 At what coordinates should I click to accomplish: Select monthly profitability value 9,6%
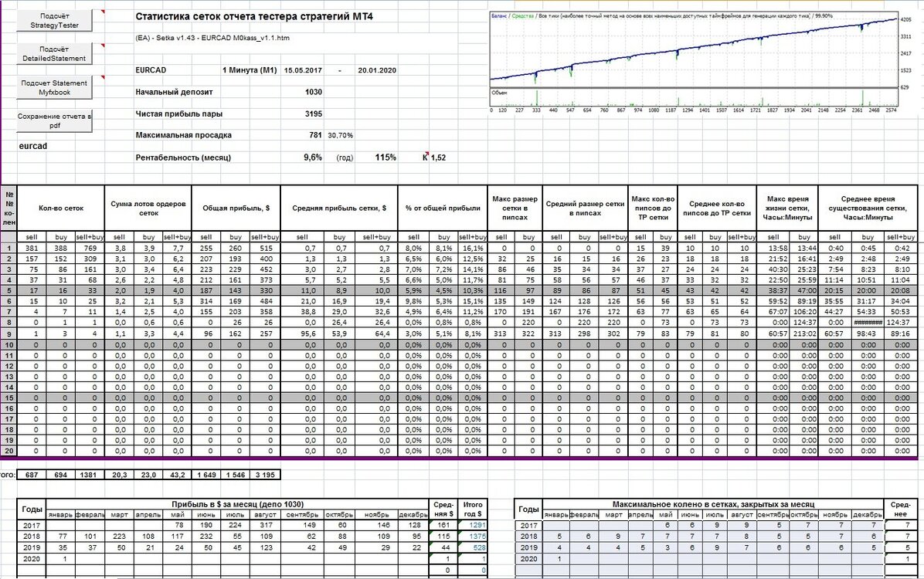313,157
